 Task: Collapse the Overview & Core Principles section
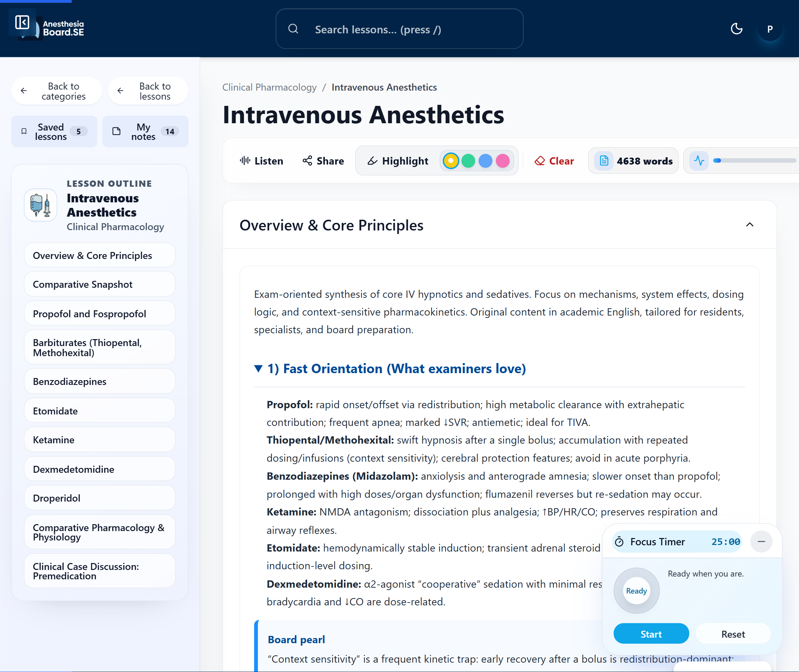tap(749, 225)
